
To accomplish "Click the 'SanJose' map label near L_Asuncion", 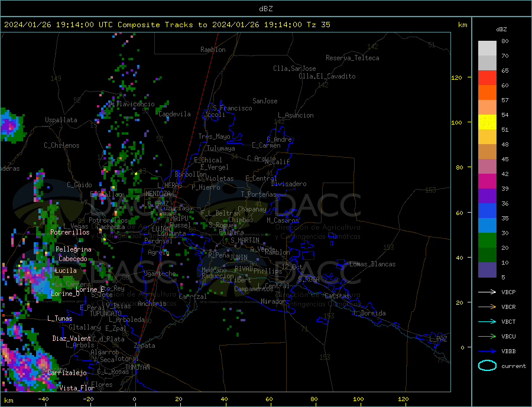I will point(265,101).
